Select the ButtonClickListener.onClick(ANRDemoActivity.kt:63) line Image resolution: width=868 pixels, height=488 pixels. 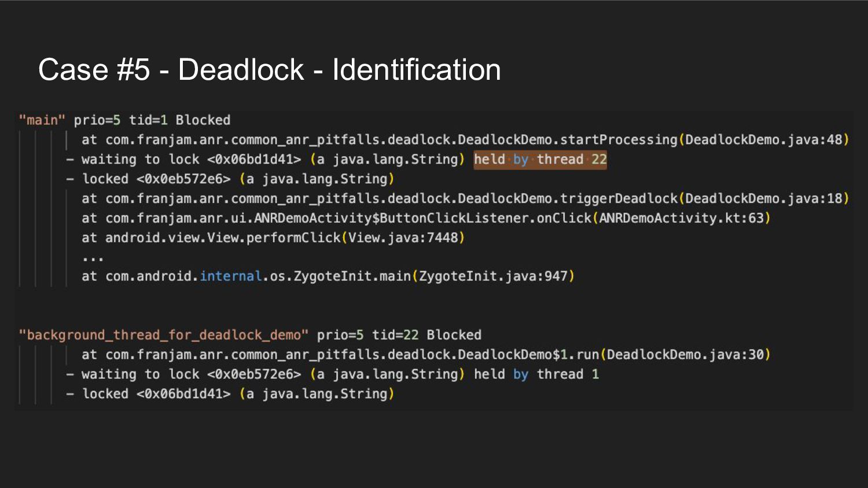(x=426, y=219)
